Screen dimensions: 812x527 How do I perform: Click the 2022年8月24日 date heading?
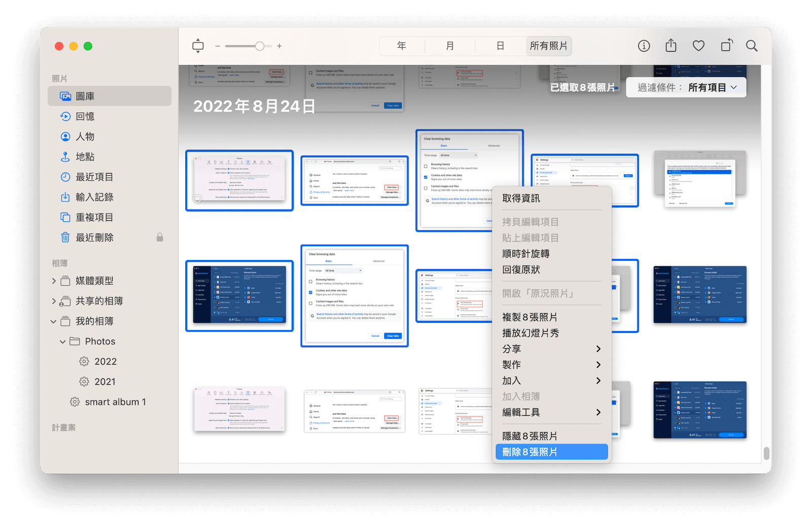254,106
